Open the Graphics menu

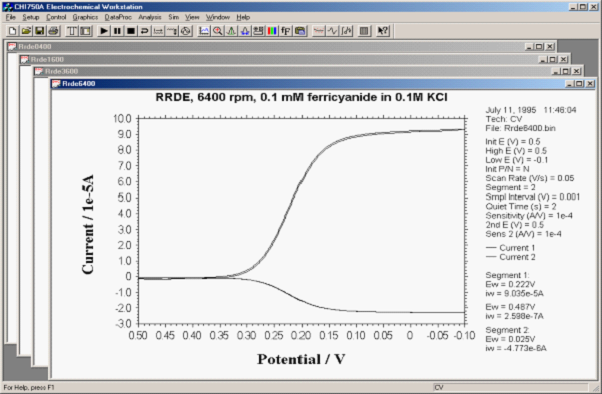coord(85,17)
